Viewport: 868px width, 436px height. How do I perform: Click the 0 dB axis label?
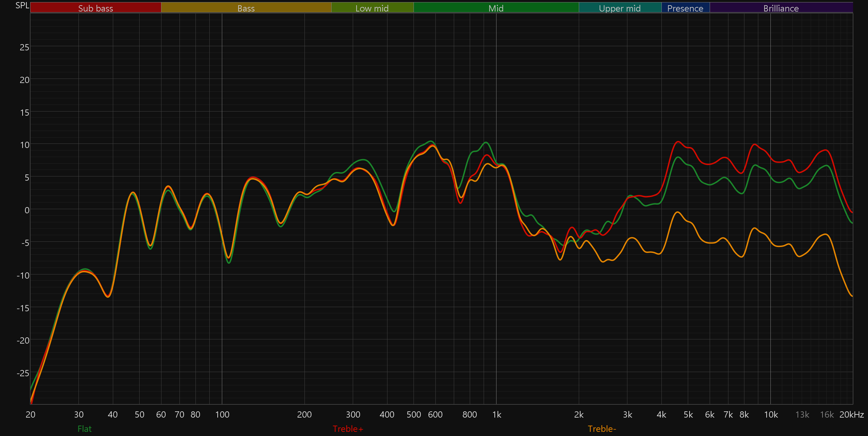click(27, 210)
